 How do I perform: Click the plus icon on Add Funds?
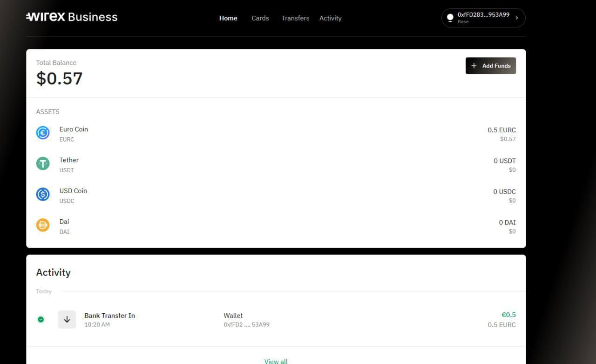click(474, 66)
